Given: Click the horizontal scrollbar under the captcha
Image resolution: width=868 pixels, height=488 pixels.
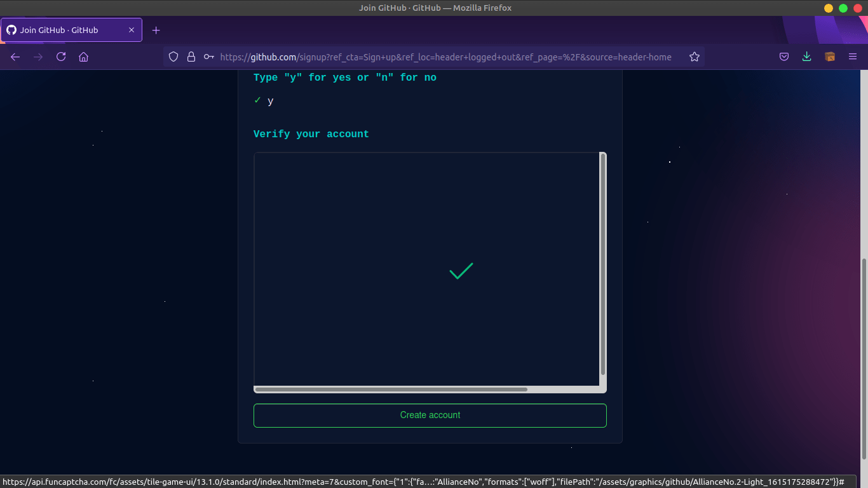Looking at the screenshot, I should (x=391, y=389).
